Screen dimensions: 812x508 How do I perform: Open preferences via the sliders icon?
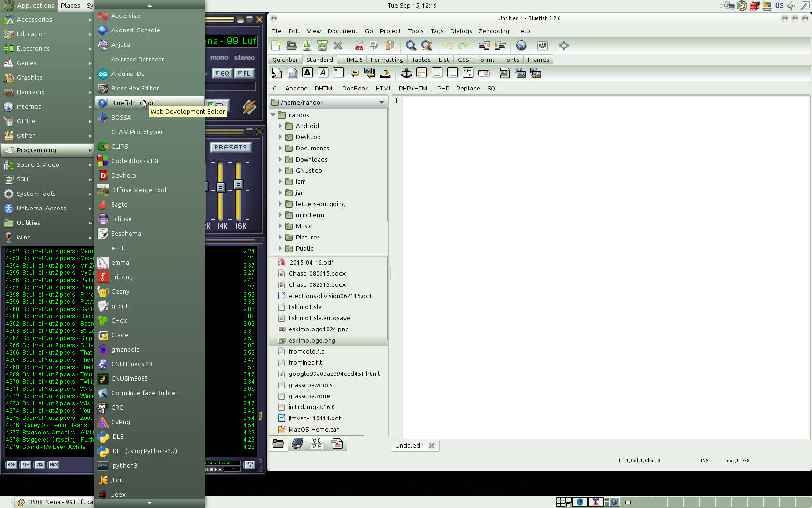542,45
